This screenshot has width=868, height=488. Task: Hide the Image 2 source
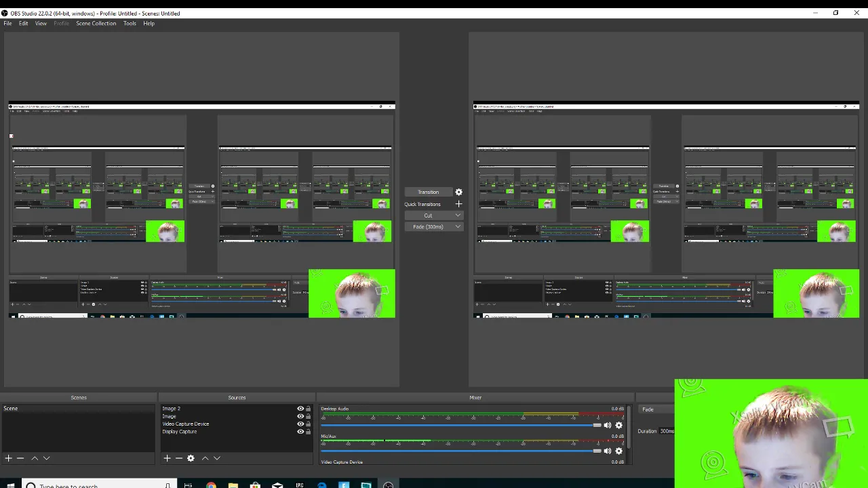point(300,409)
